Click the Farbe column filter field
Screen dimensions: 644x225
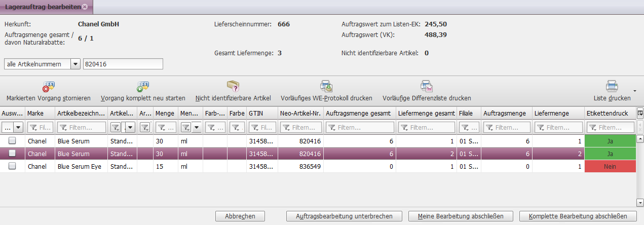(x=236, y=127)
